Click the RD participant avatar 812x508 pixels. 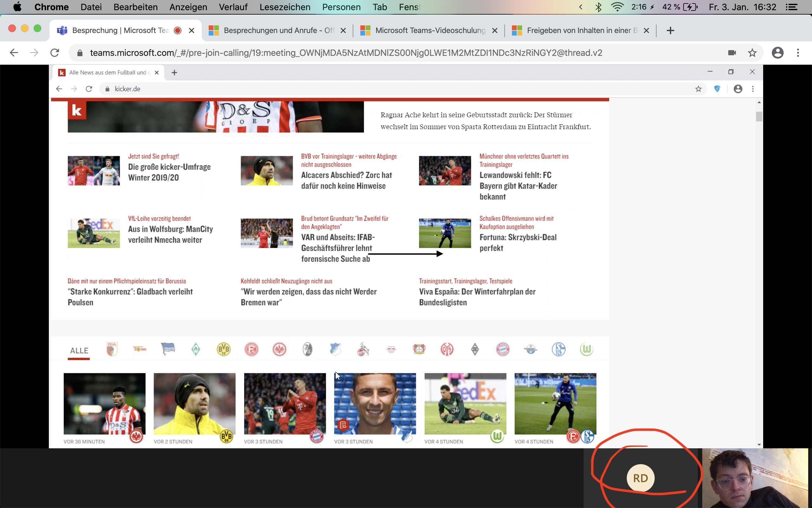(x=640, y=478)
